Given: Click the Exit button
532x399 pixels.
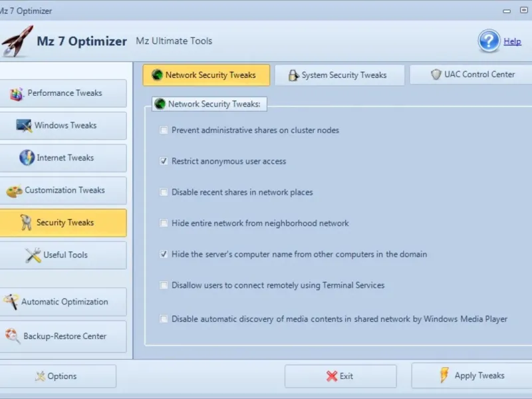Looking at the screenshot, I should (340, 376).
